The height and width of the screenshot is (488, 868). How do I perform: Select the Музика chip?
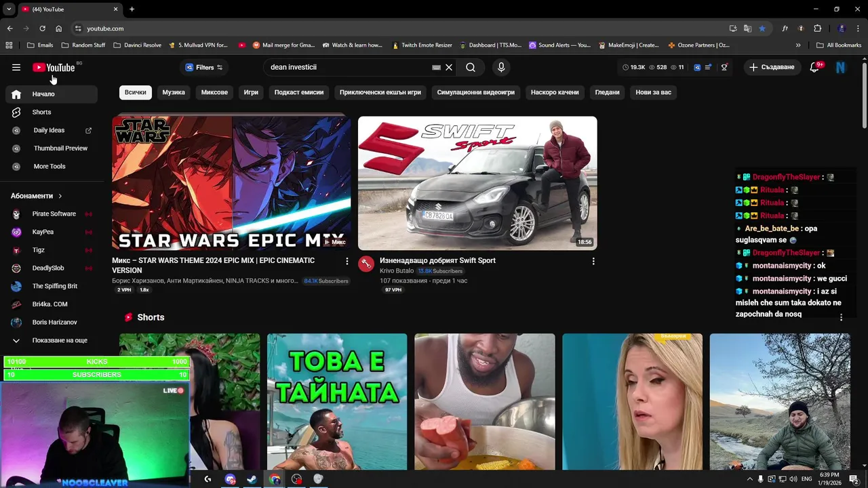coord(174,92)
